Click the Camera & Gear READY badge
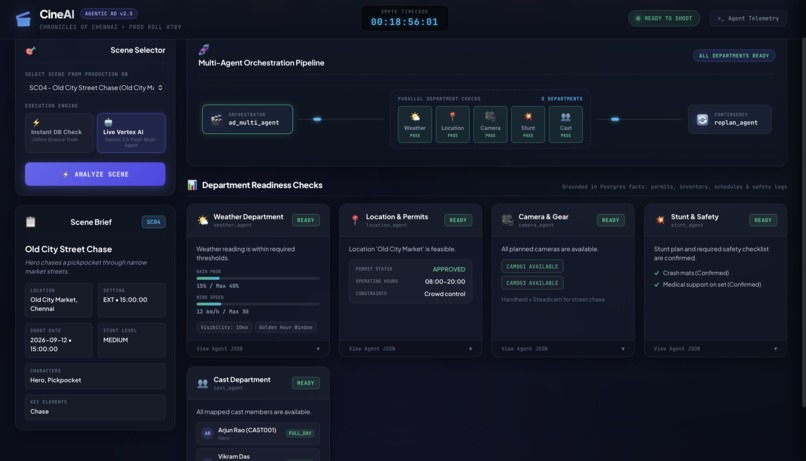Viewport: 806px width, 461px height. click(x=610, y=220)
